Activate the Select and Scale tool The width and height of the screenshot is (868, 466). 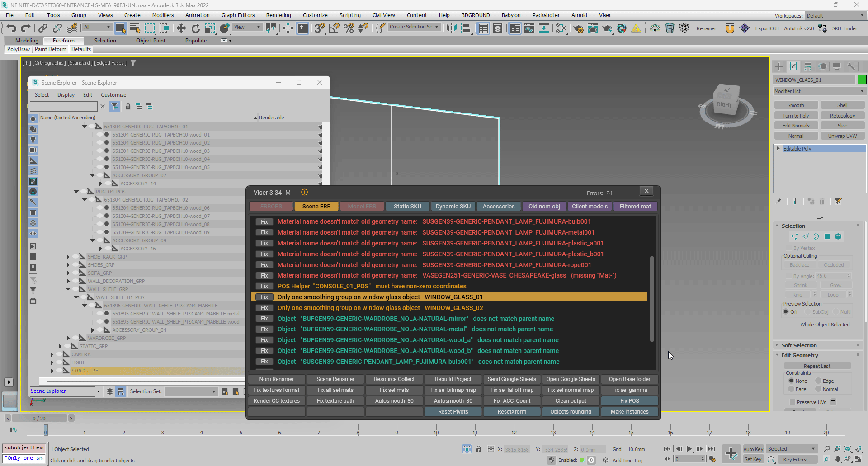(210, 28)
